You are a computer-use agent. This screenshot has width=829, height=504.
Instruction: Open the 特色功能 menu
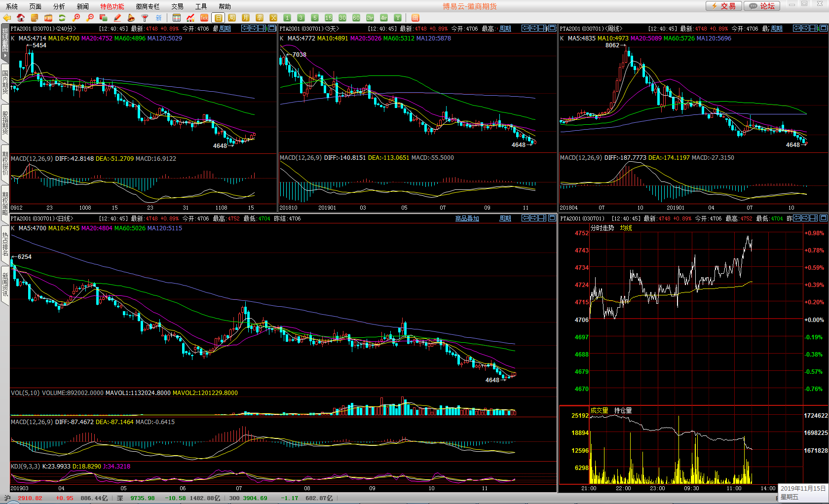113,6
